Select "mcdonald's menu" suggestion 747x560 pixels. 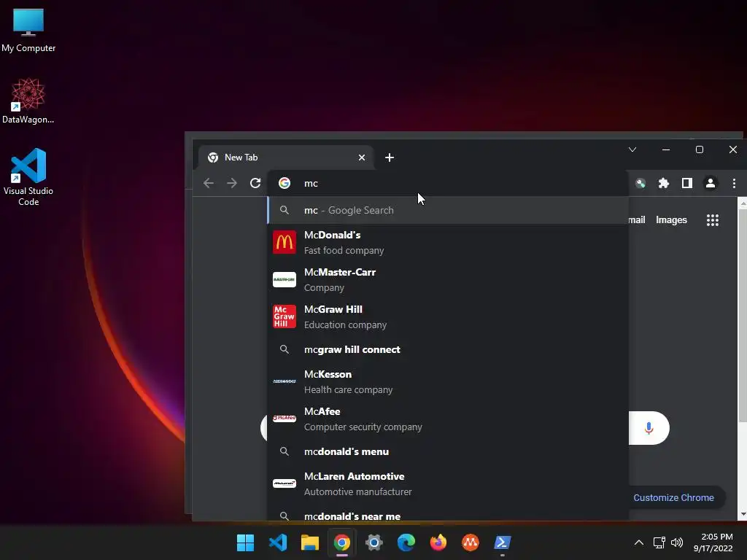click(448, 451)
